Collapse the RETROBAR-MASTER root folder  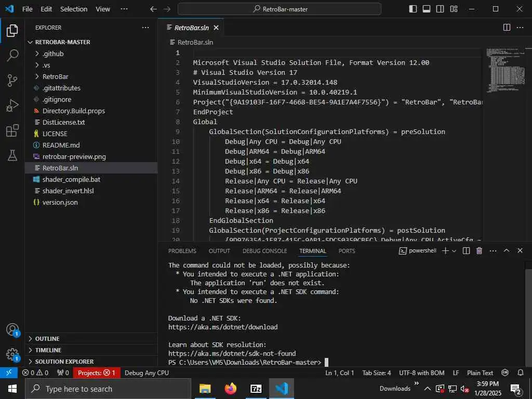(91, 42)
